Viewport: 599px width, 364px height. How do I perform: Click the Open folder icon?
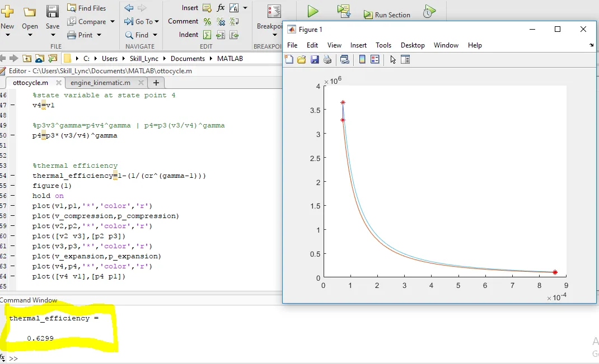30,12
